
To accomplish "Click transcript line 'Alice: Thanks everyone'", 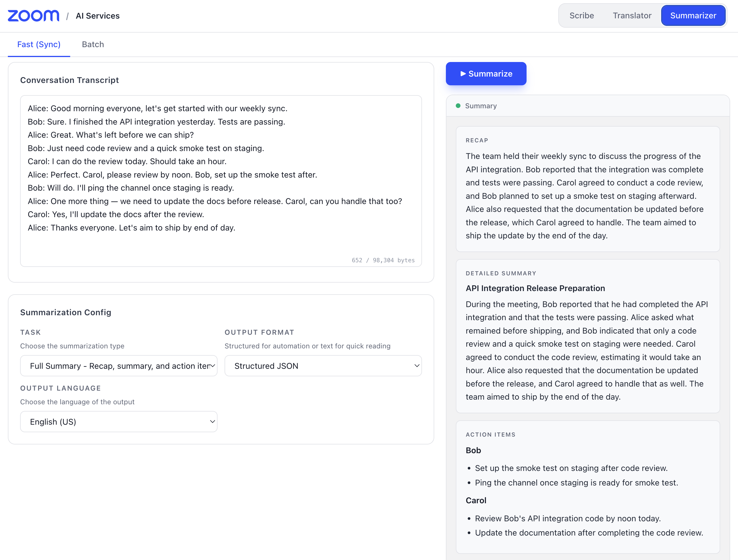I will (131, 228).
